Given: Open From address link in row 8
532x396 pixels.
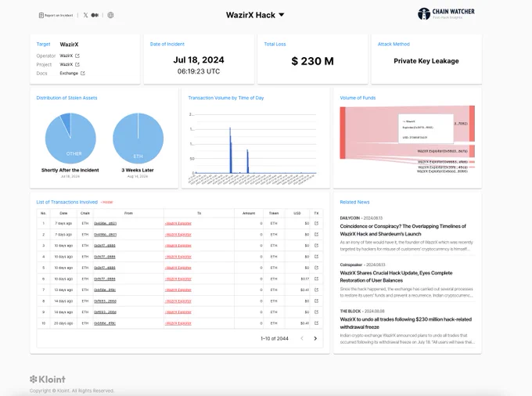Looking at the screenshot, I should 105,301.
